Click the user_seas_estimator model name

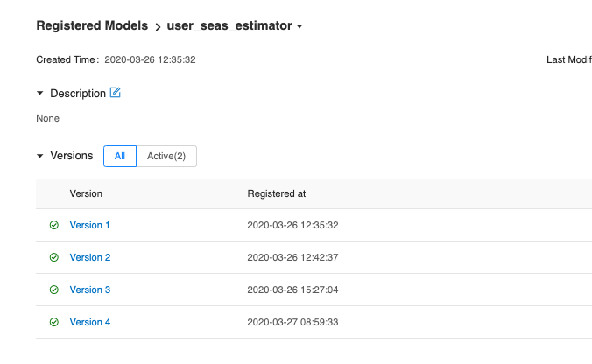[x=229, y=25]
